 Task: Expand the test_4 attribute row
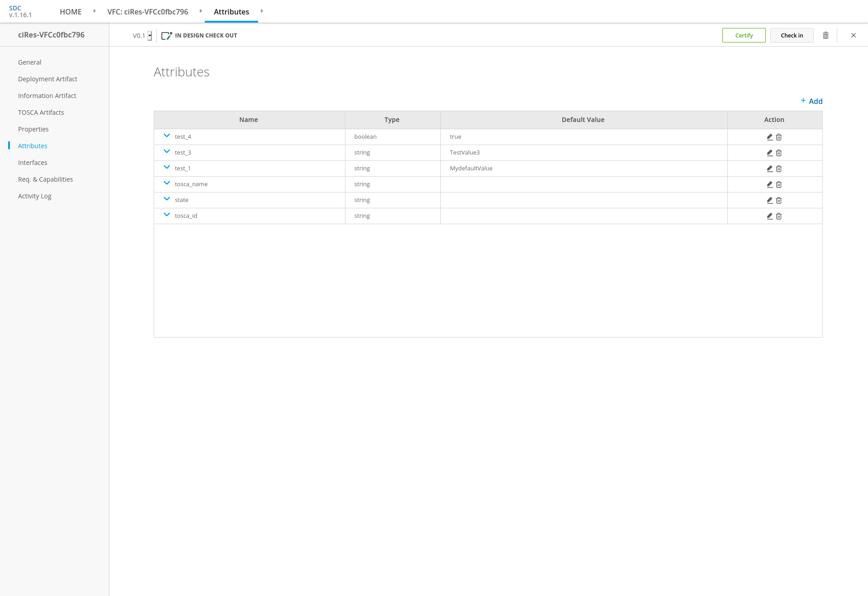(x=167, y=136)
